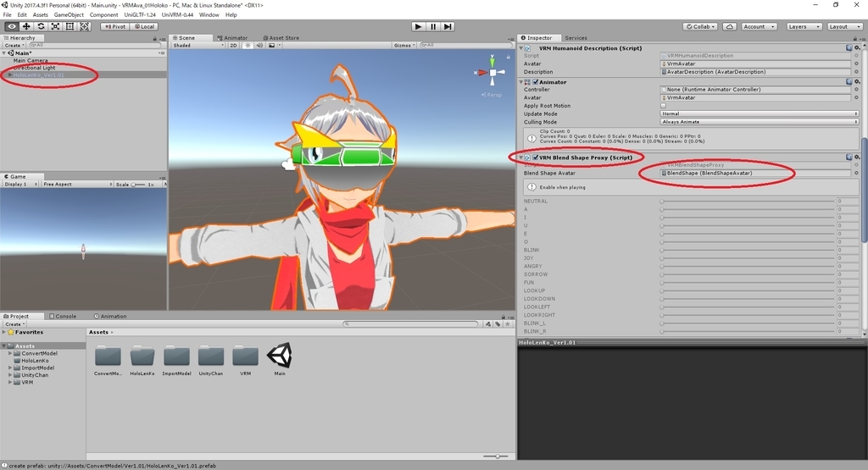Click Create button in Project panel

(14, 324)
